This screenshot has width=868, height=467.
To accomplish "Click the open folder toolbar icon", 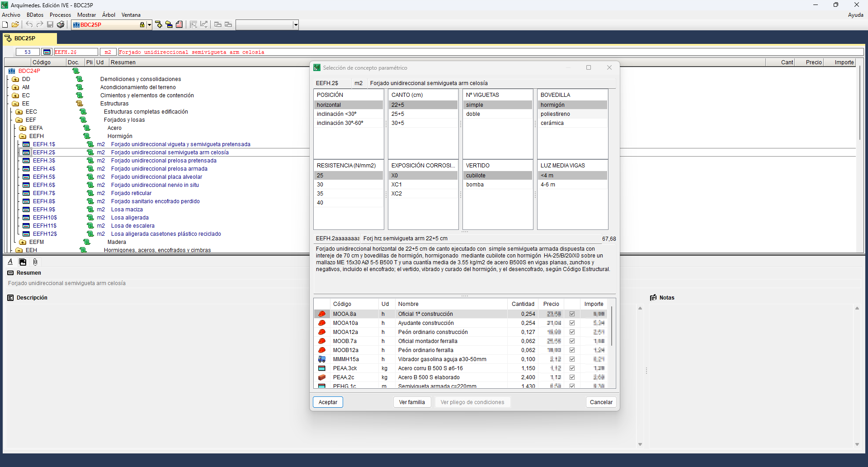I will pyautogui.click(x=15, y=24).
